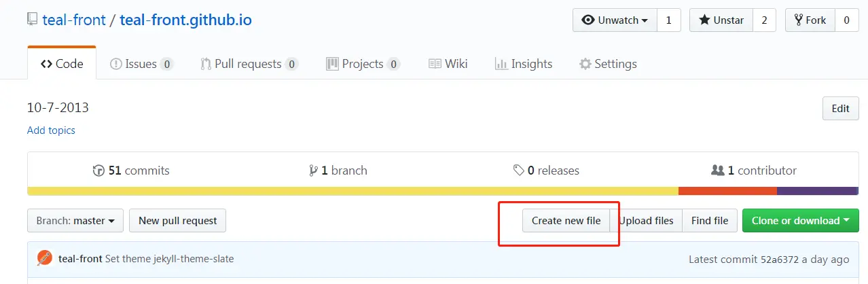Click the Projects counter badge 0
This screenshot has width=868, height=284.
[393, 65]
